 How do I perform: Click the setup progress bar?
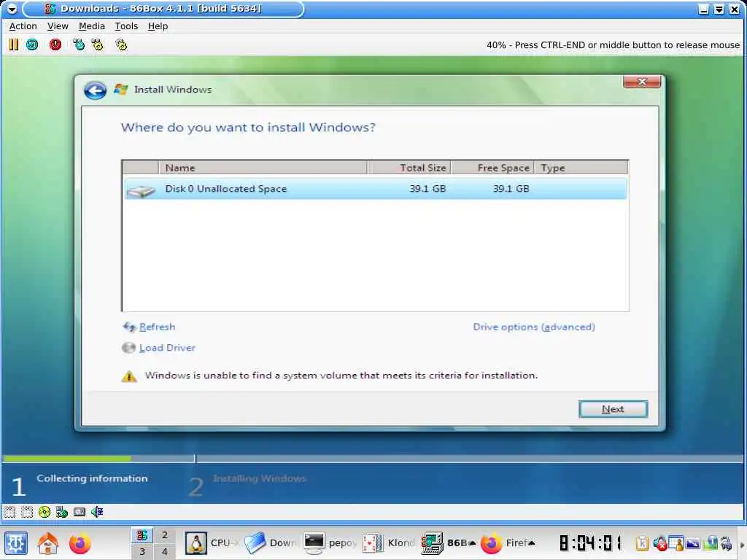pyautogui.click(x=373, y=459)
